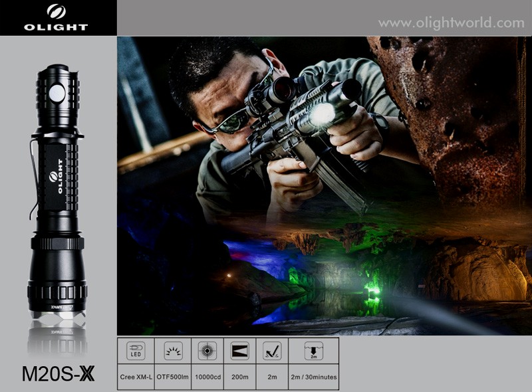The image size is (532, 392).
Task: Click the Olight logo on the flashlight body
Action: point(56,176)
